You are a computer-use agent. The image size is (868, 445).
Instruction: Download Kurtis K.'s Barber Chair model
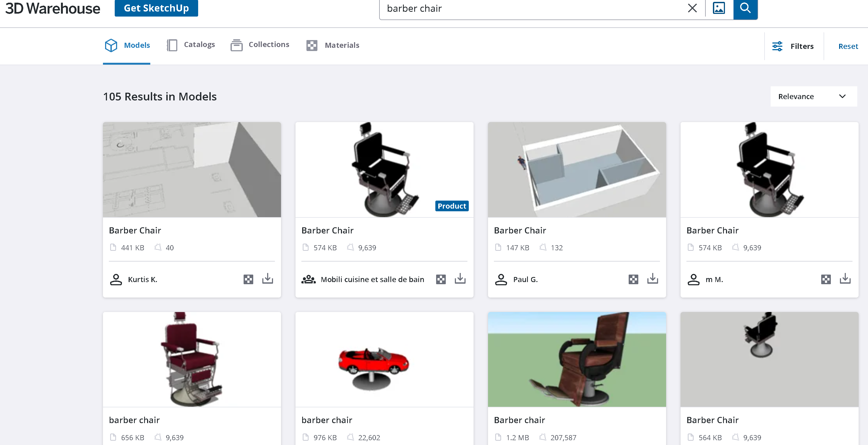point(268,279)
